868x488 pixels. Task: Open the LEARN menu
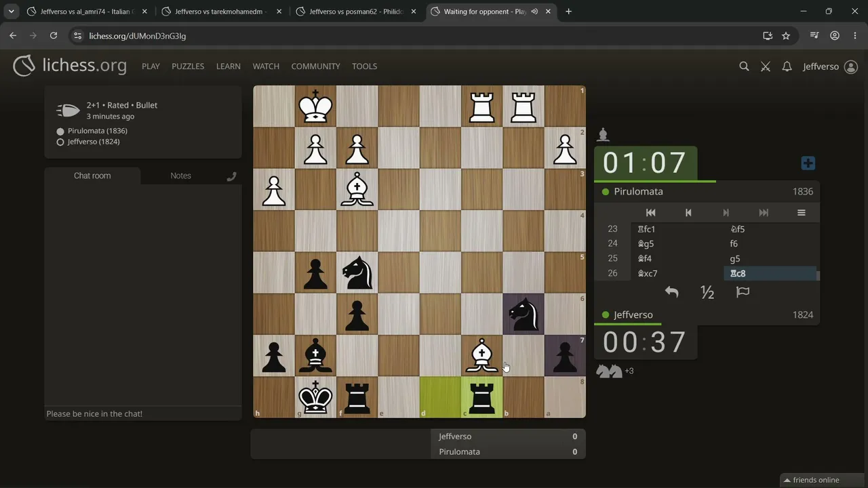229,66
